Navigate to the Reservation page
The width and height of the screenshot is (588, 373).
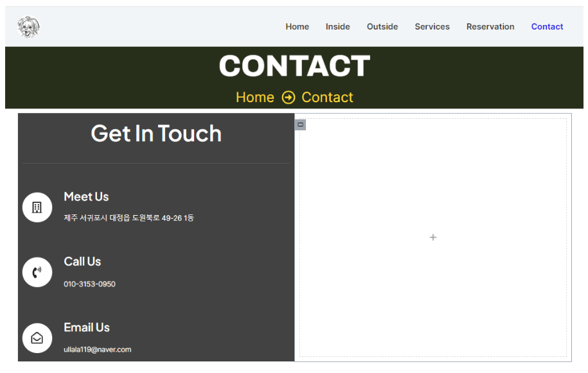(490, 27)
